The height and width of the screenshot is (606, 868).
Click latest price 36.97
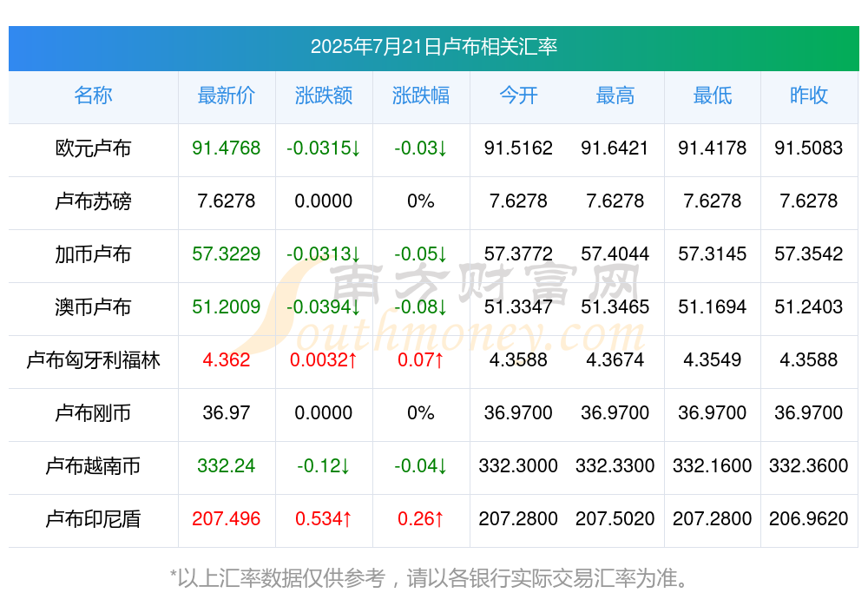point(227,412)
